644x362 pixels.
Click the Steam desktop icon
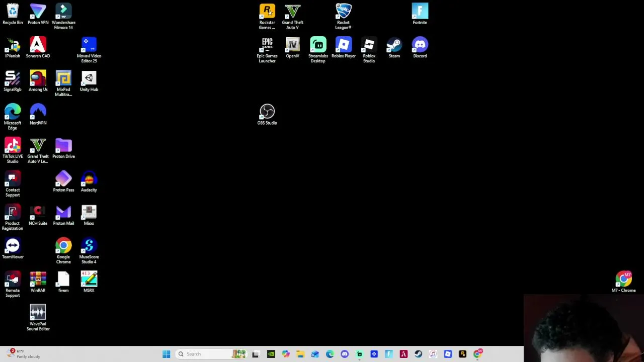point(394,48)
